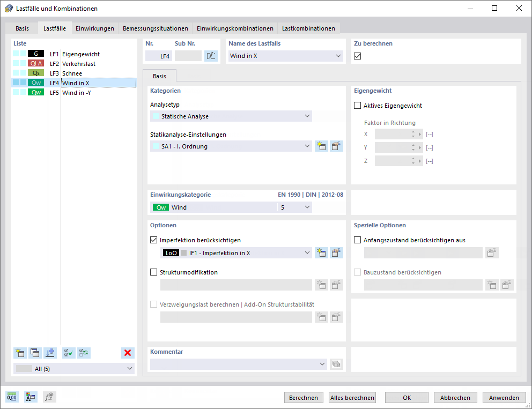Screen dimensions: 532x409
Task: Uncheck Imperfektion berücksichtigen
Action: click(x=154, y=240)
